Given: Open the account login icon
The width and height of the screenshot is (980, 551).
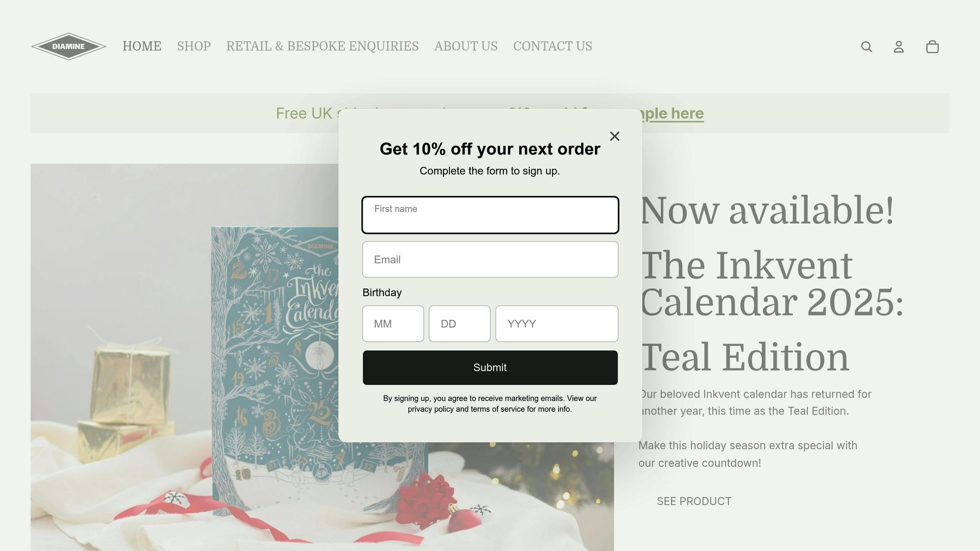Looking at the screenshot, I should 899,46.
